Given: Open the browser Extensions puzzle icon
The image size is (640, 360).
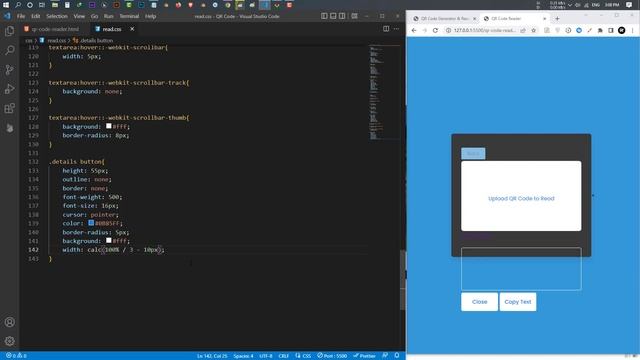Looking at the screenshot, I should (x=600, y=31).
